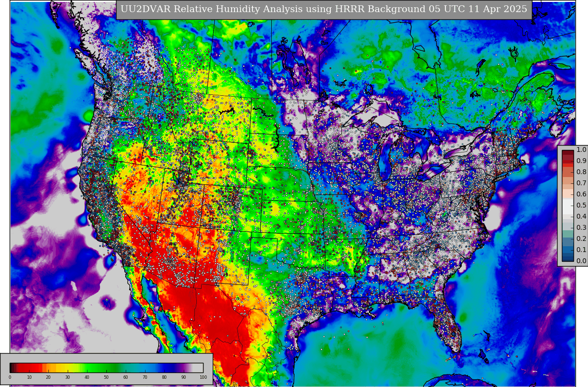588x387 pixels.
Task: Click the 70 tick label on humidity colorbar
Action: coord(145,377)
